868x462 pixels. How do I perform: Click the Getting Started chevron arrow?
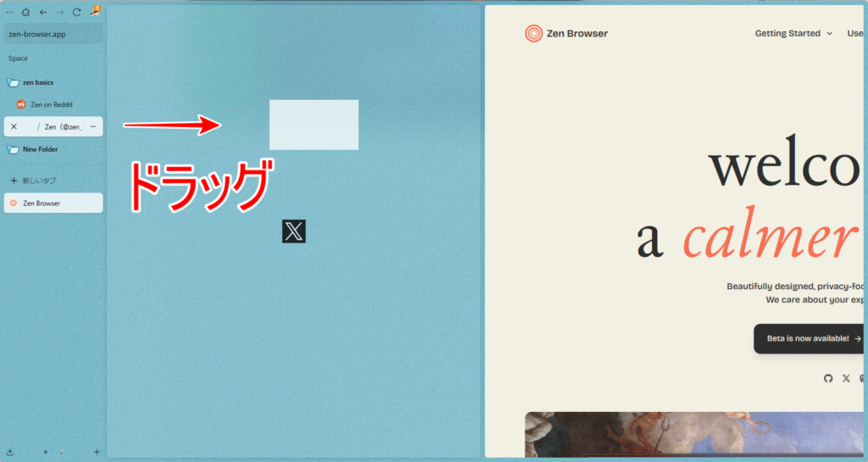(829, 34)
